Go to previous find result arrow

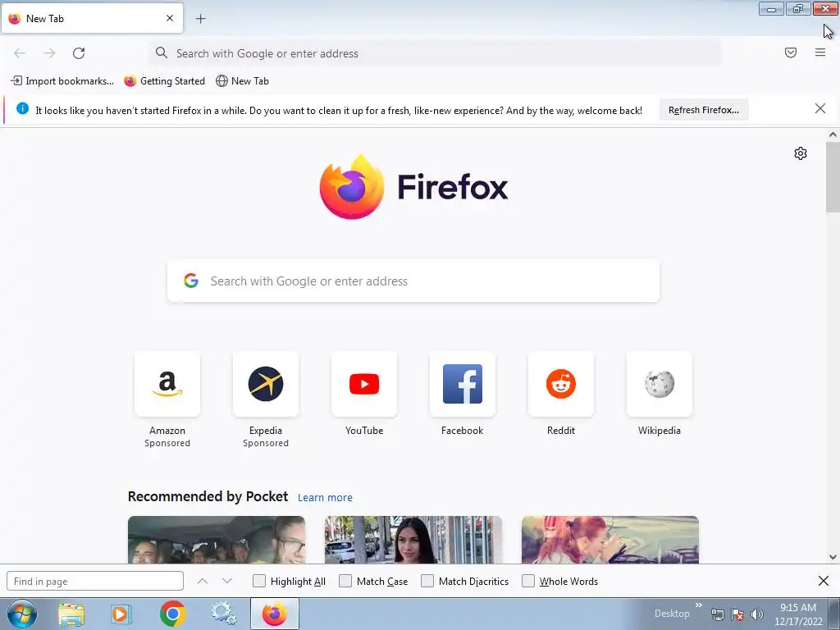tap(203, 581)
